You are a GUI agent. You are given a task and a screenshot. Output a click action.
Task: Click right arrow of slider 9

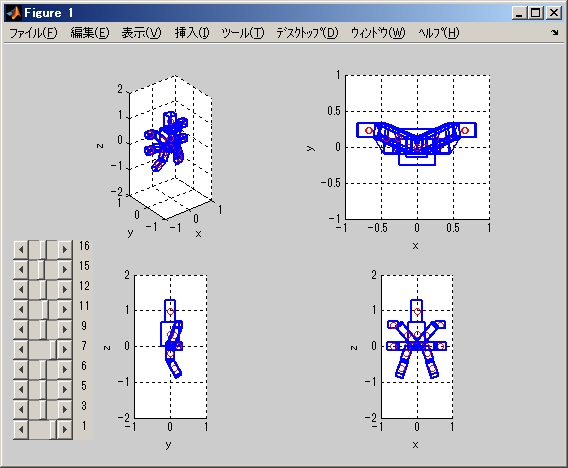(x=65, y=329)
